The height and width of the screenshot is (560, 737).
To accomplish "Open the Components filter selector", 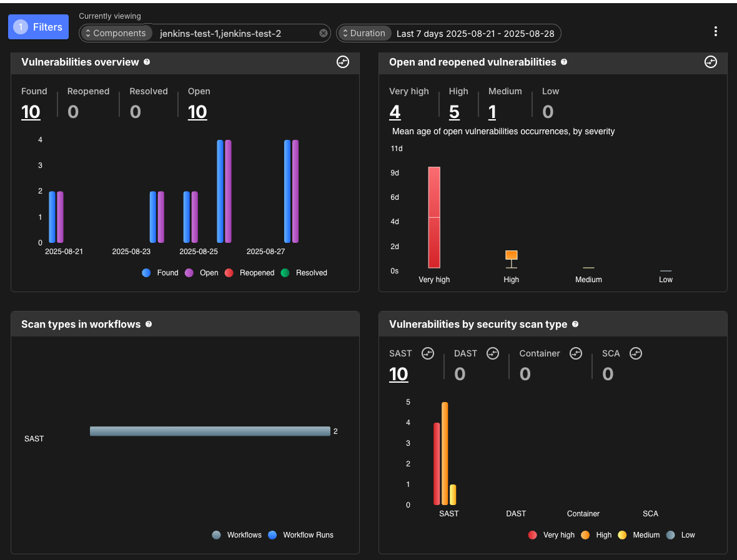I will click(116, 32).
